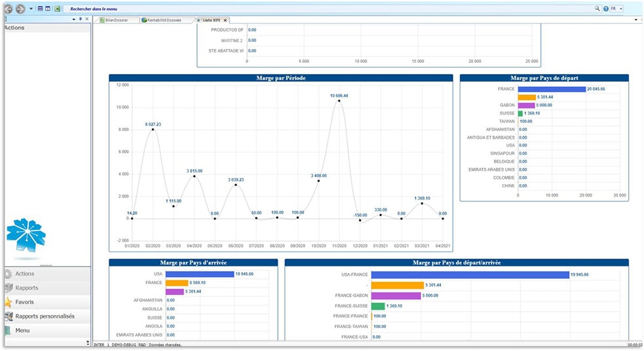Click the horizontal layout split icon
Screen dimensions: 644x351
(x=40, y=9)
